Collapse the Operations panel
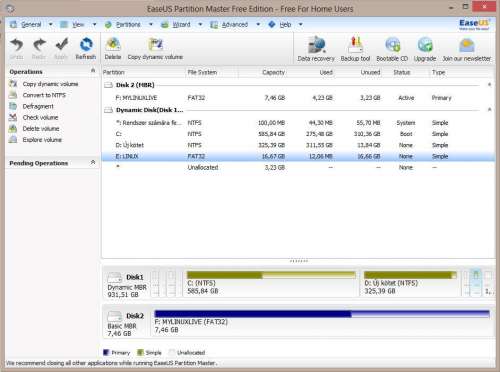Image resolution: width=500 pixels, height=372 pixels. coord(93,71)
